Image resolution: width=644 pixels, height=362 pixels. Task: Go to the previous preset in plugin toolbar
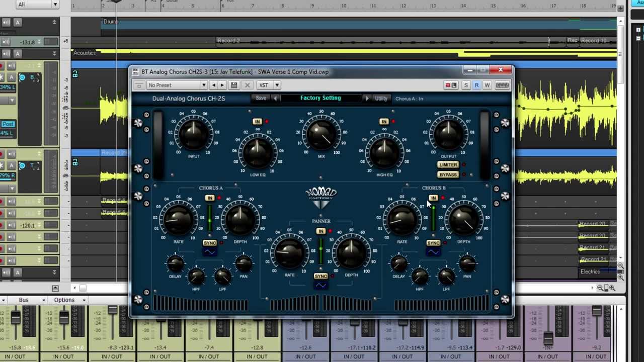click(x=213, y=85)
